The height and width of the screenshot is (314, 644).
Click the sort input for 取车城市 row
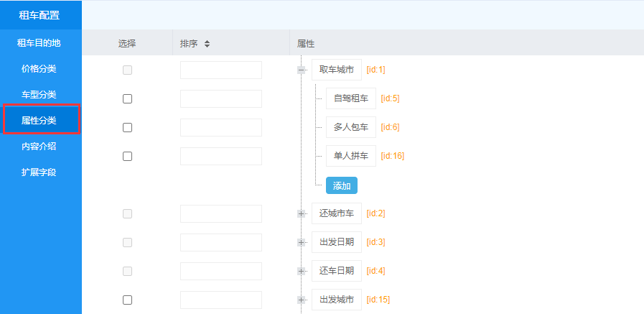tap(220, 70)
